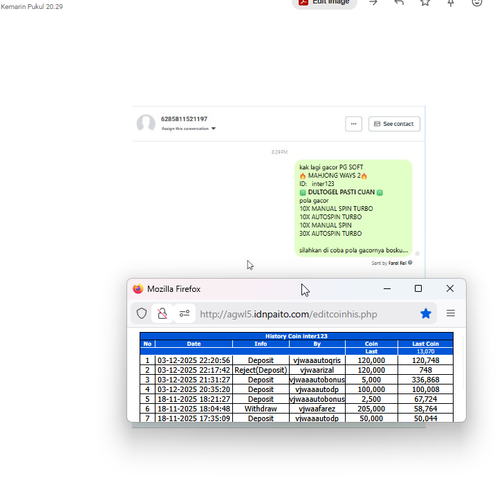Click the 5,000 coin cell

point(371,380)
